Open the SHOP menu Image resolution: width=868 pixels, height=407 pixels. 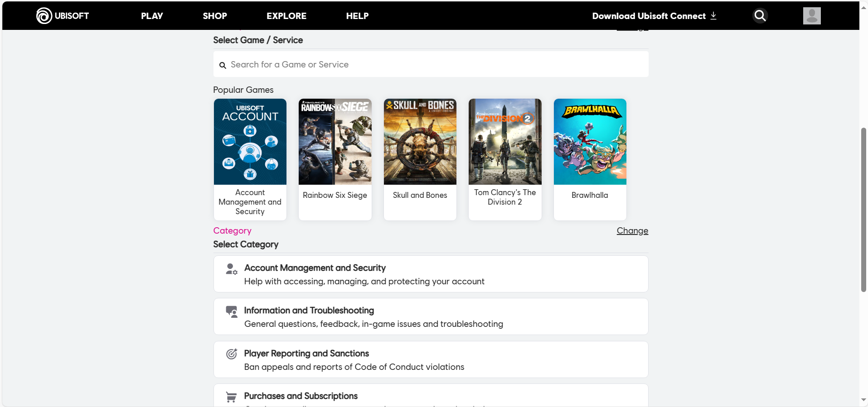tap(215, 16)
